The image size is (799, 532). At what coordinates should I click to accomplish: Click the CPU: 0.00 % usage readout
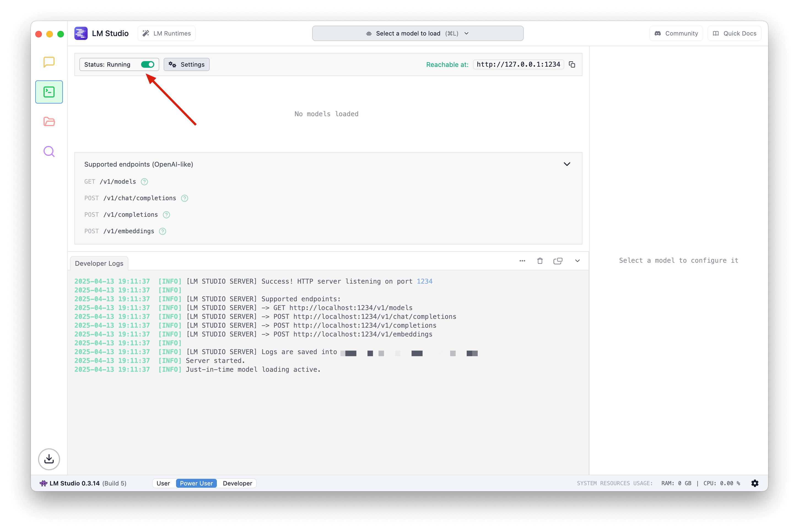tap(722, 483)
